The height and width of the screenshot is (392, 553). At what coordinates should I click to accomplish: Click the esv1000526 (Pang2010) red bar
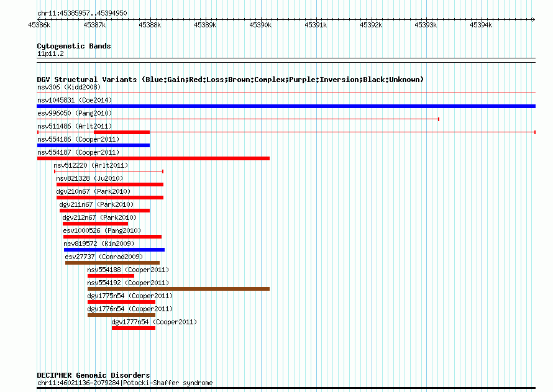[112, 237]
